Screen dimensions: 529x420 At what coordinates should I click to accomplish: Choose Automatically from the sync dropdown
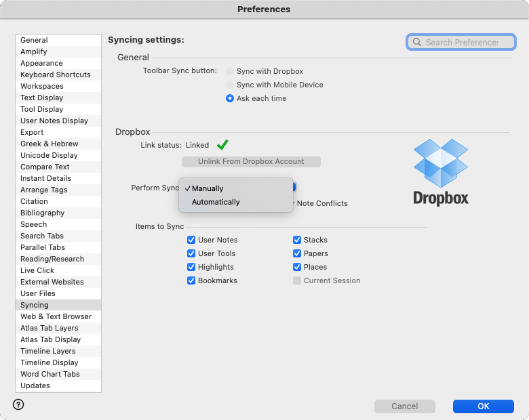216,202
